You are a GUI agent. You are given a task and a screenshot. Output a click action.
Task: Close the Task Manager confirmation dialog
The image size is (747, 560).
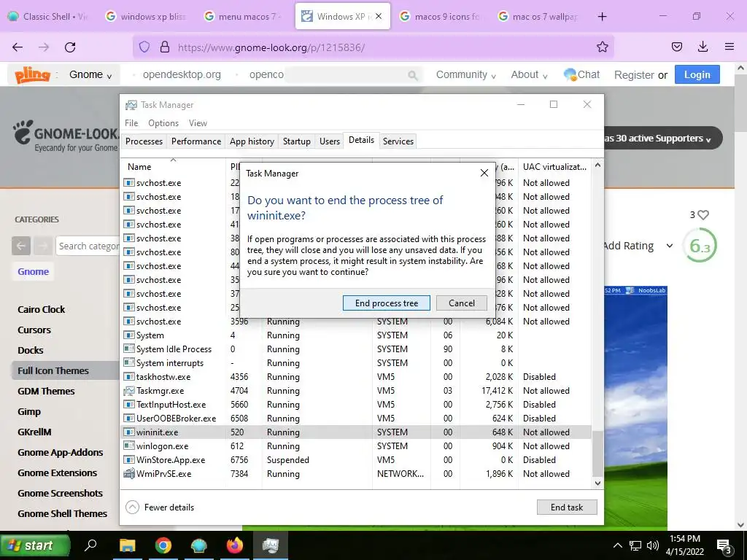pyautogui.click(x=484, y=173)
